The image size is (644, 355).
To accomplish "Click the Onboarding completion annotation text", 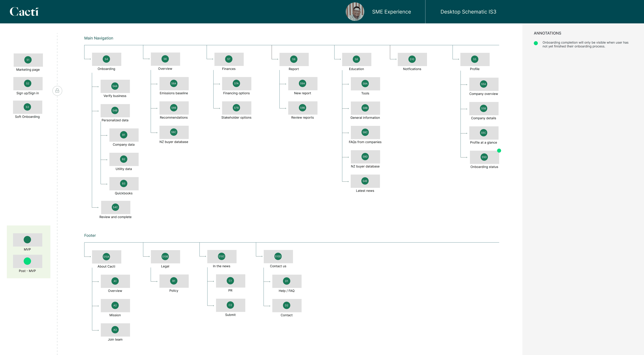I will coord(585,44).
